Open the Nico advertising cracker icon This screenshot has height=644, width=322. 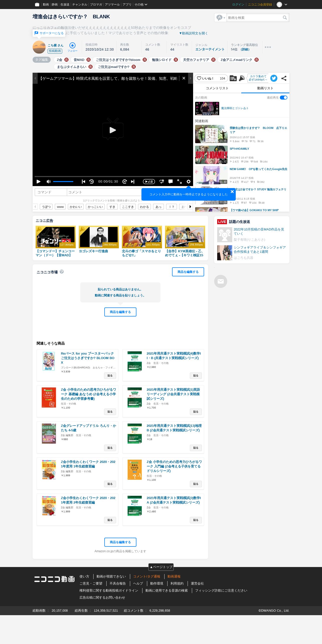pos(242,78)
